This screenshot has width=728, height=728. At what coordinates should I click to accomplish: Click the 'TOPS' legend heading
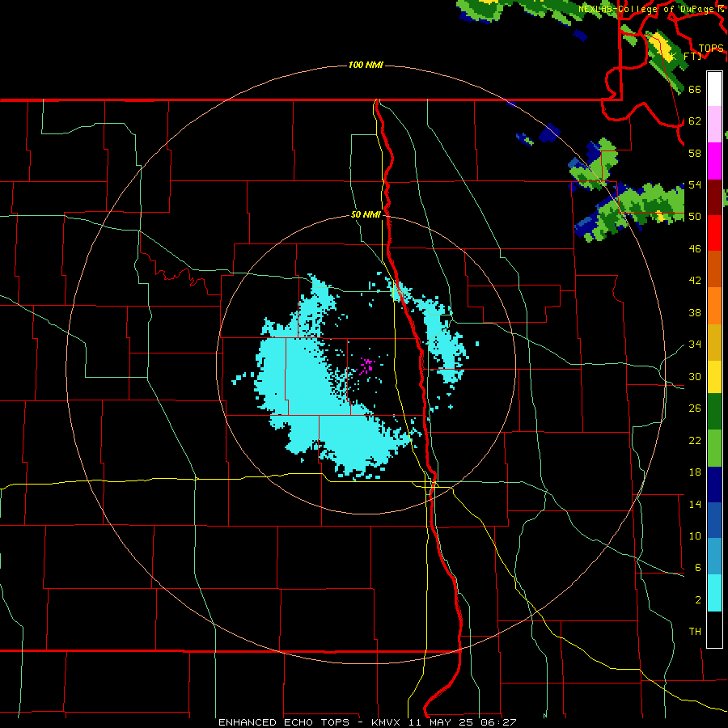coord(711,49)
